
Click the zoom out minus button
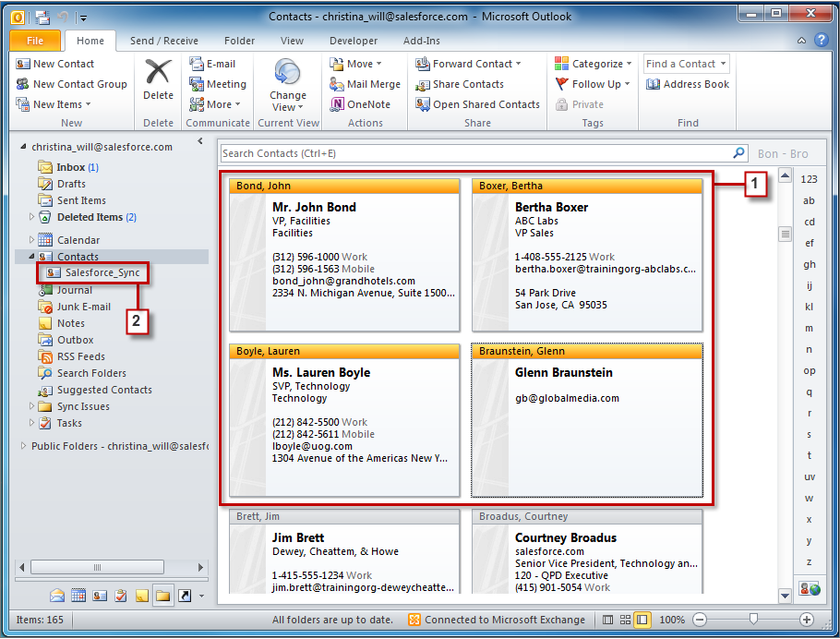(x=699, y=620)
